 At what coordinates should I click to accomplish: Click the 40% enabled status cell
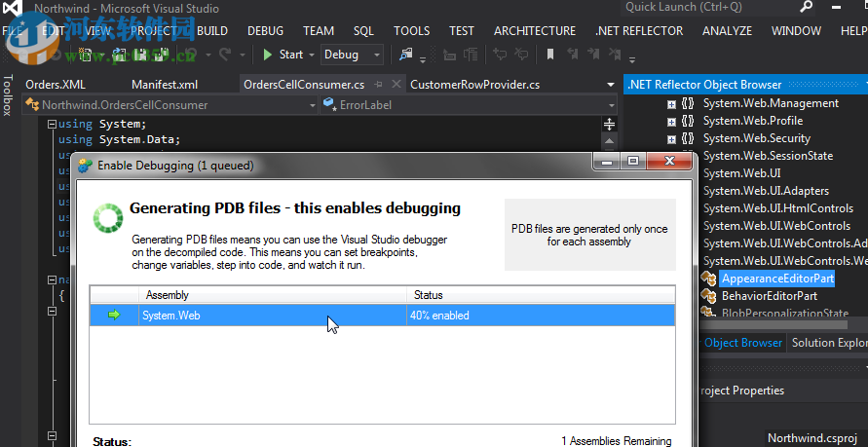tap(541, 316)
